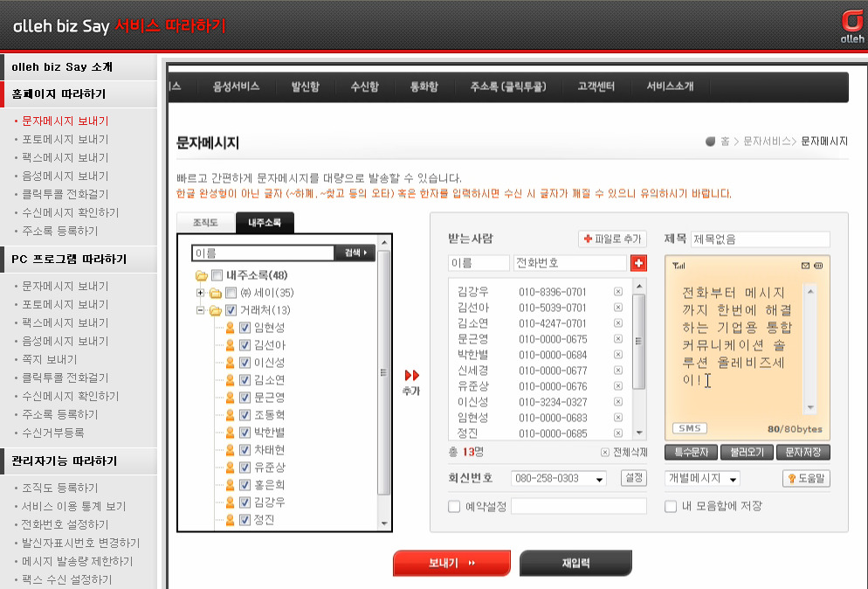Enable the 내 모음함에 저장 checkbox
Viewport: 868px width, 589px height.
coord(671,507)
